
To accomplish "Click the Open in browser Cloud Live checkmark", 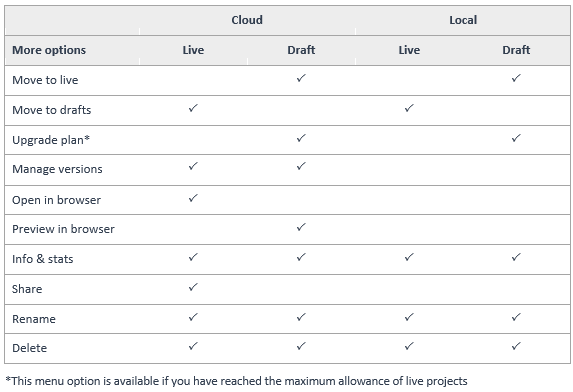I will tap(193, 198).
